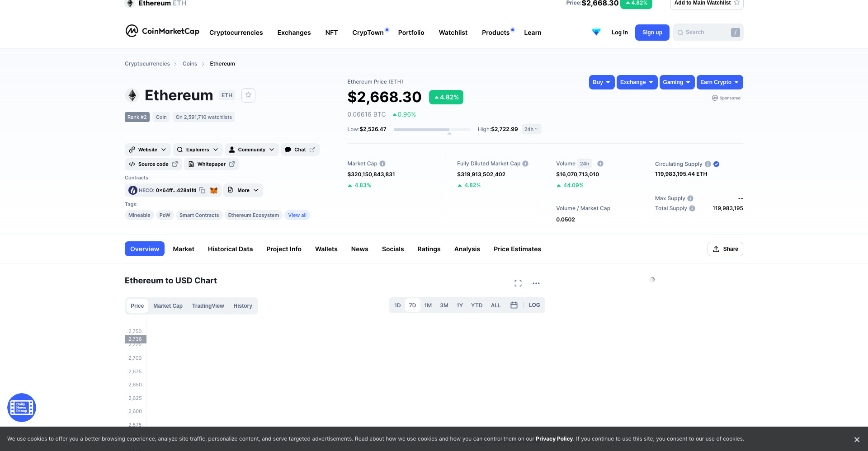Open the chart more options ellipsis
The height and width of the screenshot is (451, 868).
click(536, 283)
